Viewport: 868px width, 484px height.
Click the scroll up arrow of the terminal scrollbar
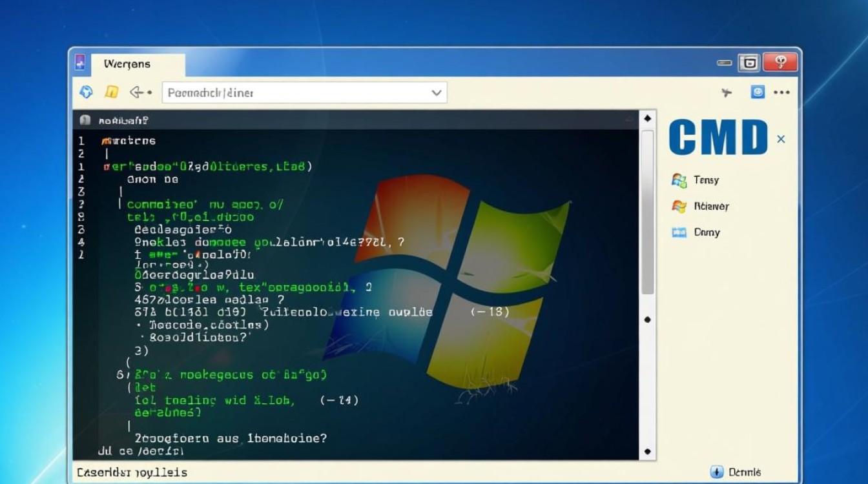[x=647, y=119]
